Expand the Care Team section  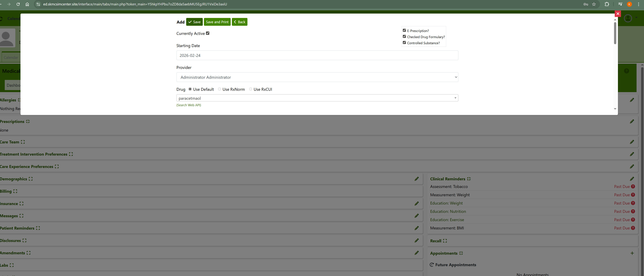(x=23, y=142)
